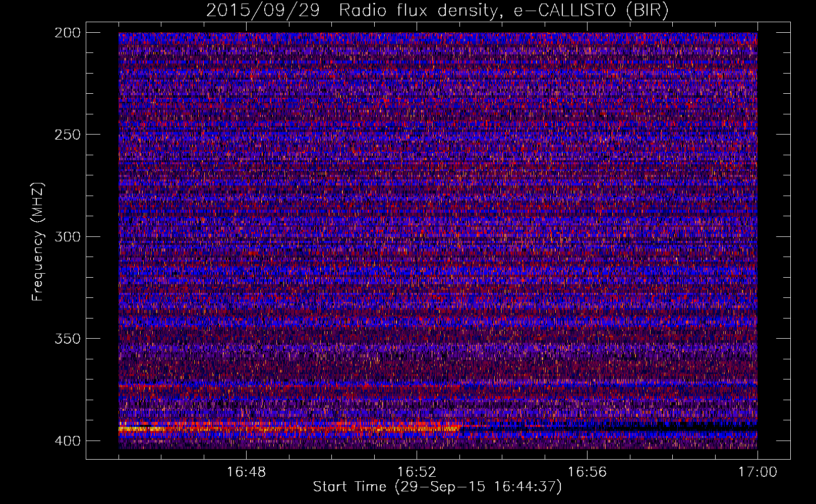816x504 pixels.
Task: Select the '350' frequency axis label
Action: pos(67,338)
